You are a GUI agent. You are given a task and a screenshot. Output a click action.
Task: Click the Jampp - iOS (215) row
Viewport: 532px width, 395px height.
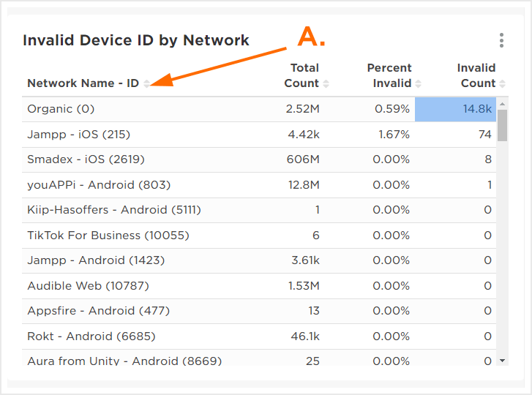pos(78,135)
